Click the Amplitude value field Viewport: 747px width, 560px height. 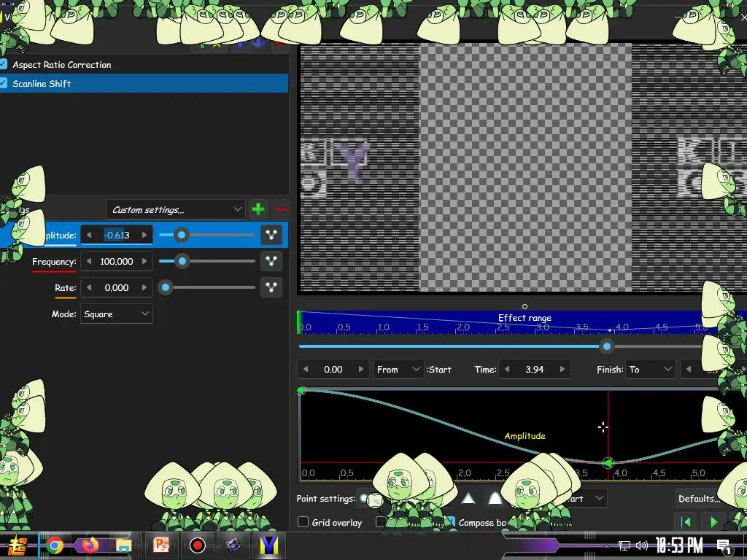click(x=117, y=235)
